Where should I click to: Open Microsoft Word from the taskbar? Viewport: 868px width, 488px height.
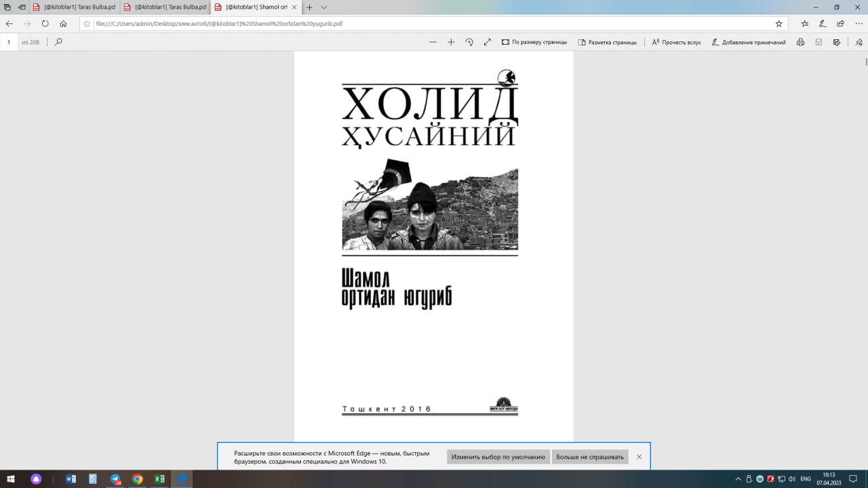pos(71,480)
